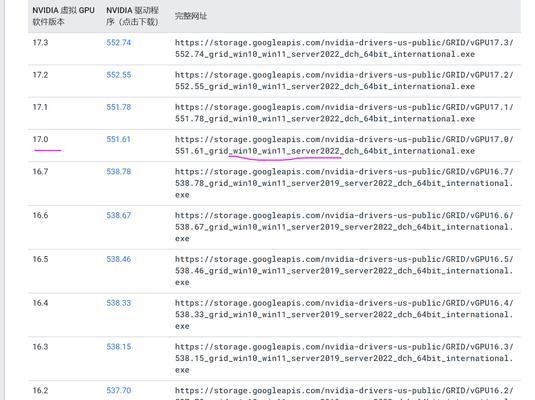Click the NVIDIA 虚拟 GPU 软件版本 column header
This screenshot has width=535, height=400.
(x=63, y=16)
